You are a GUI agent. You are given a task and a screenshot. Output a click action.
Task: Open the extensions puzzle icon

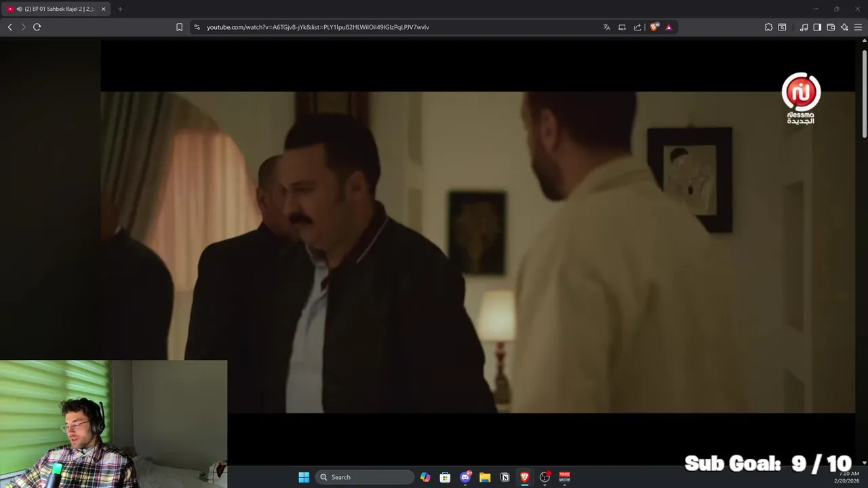[x=768, y=27]
